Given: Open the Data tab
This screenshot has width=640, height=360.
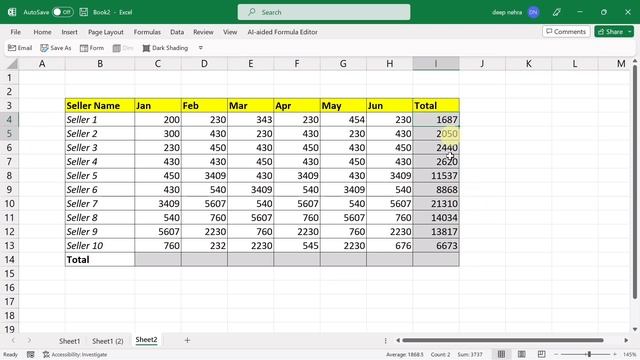Looking at the screenshot, I should pyautogui.click(x=177, y=32).
